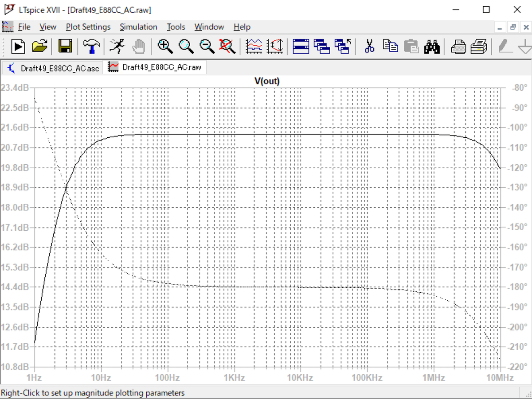Click the Pick Visible Traces icon
The height and width of the screenshot is (399, 532).
pyautogui.click(x=254, y=46)
